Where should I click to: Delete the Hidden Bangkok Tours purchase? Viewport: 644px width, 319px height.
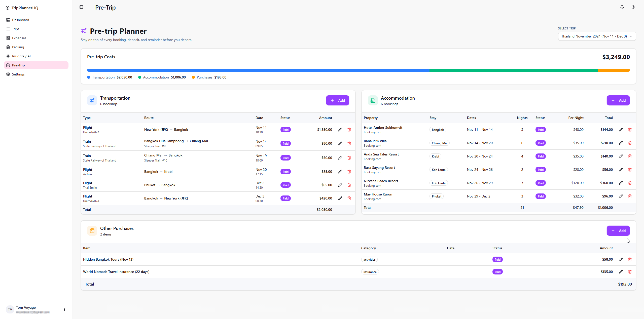point(630,259)
